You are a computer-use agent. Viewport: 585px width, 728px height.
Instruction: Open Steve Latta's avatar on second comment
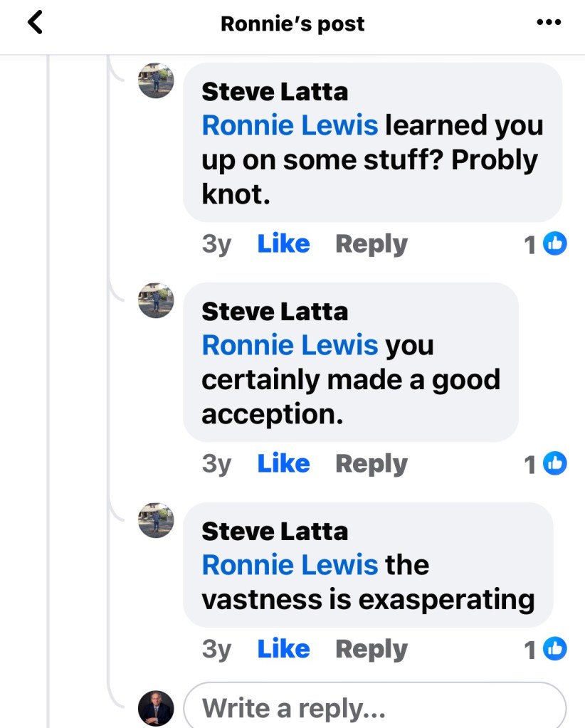[x=156, y=300]
